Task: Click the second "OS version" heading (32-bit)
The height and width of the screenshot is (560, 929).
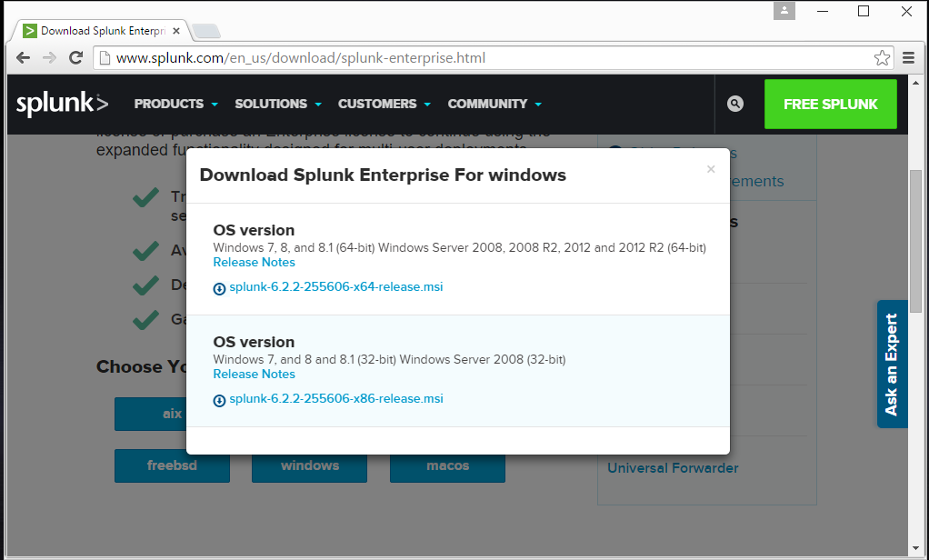Action: 254,342
